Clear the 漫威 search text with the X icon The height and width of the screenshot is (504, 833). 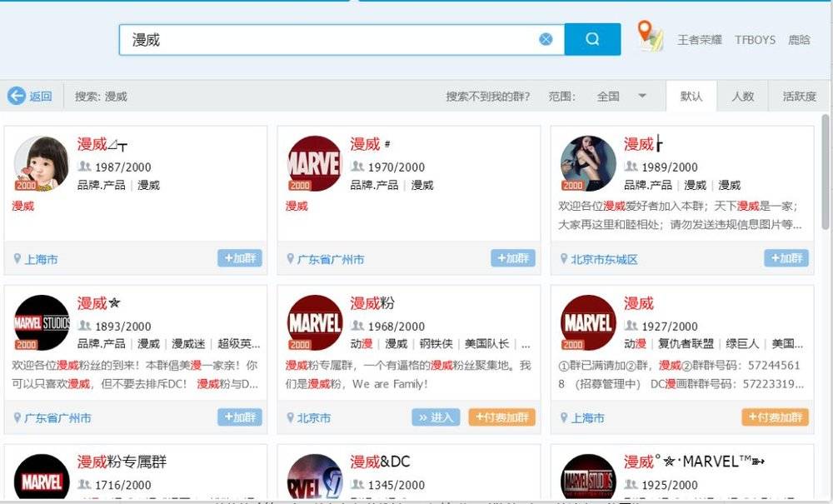coord(546,39)
